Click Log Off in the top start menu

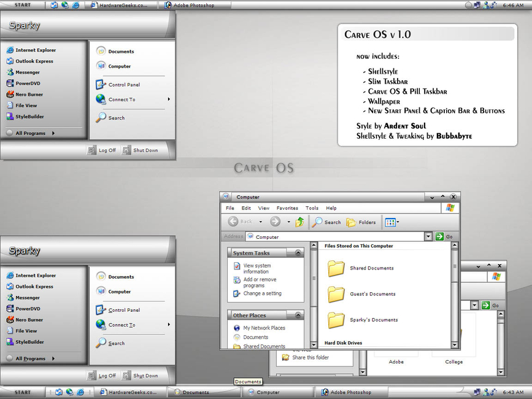tap(102, 150)
